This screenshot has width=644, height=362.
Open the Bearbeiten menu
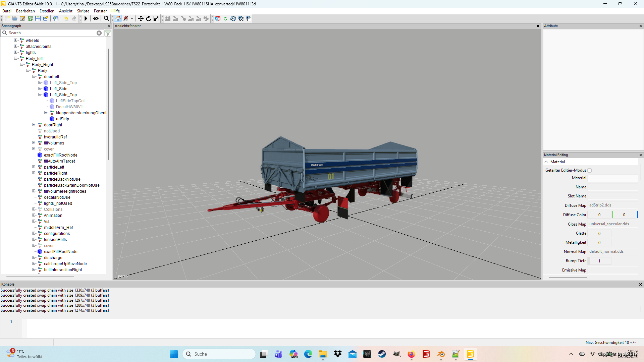tap(25, 11)
